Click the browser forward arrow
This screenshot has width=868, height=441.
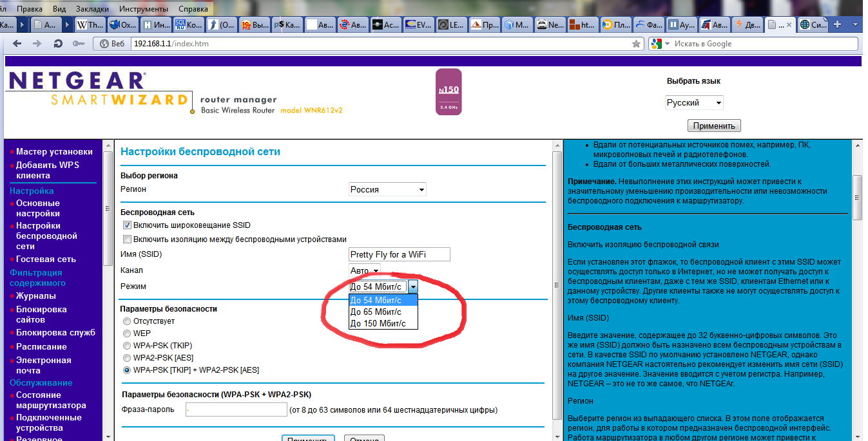37,44
